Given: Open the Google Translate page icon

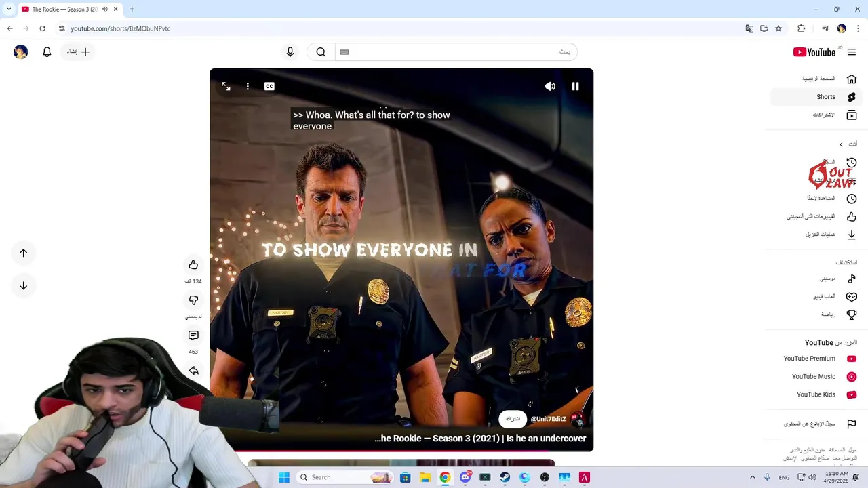Looking at the screenshot, I should coord(749,28).
